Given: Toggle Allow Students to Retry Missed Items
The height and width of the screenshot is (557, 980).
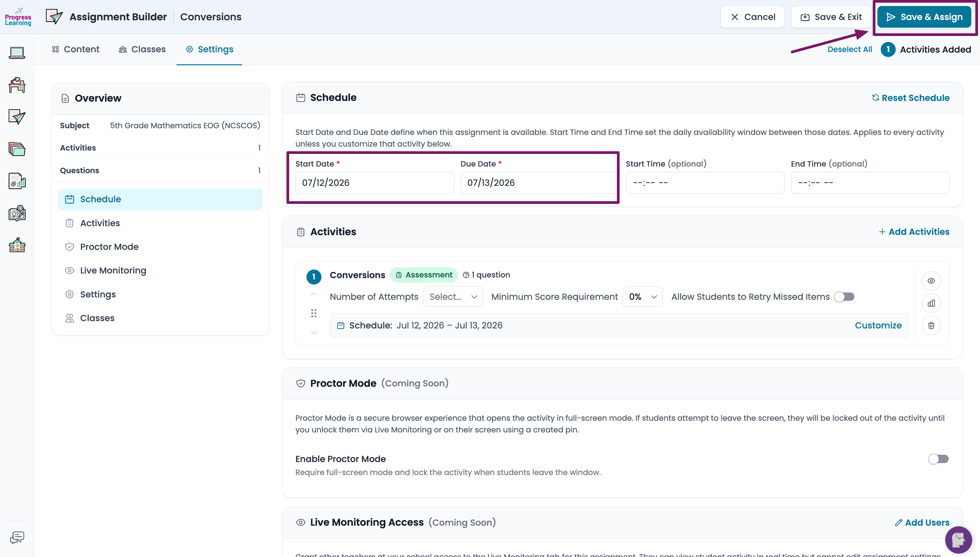Looking at the screenshot, I should [x=844, y=297].
